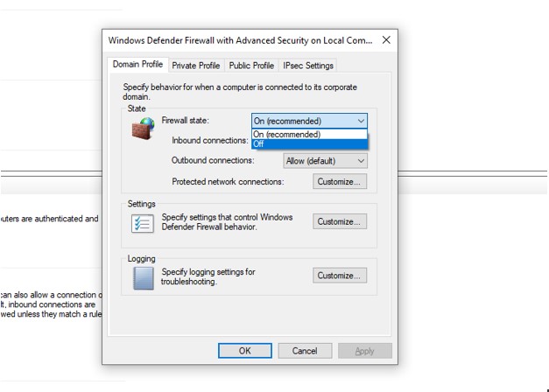
Task: Close the firewall properties dialog
Action: (386, 40)
